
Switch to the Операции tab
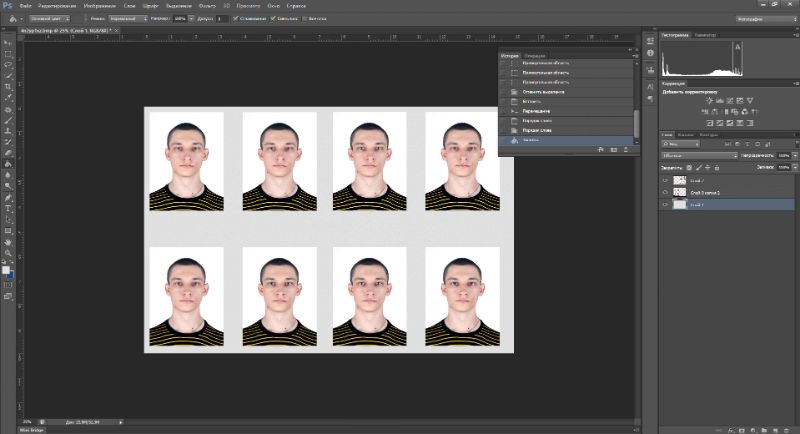(535, 56)
